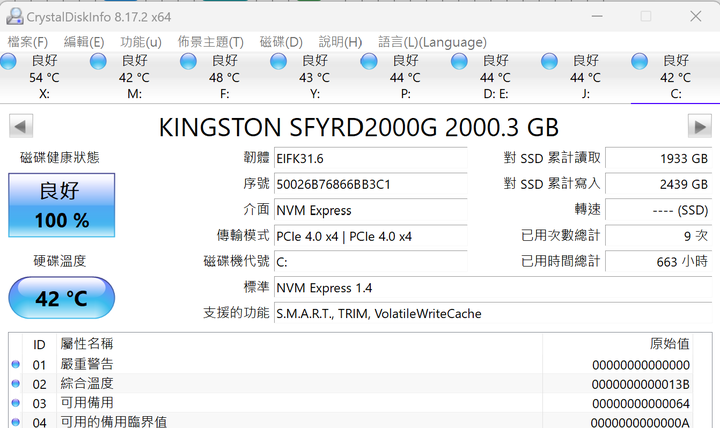This screenshot has height=428, width=720.
Task: Click the KINGSTON SFYRD2000G model title
Action: 359,127
